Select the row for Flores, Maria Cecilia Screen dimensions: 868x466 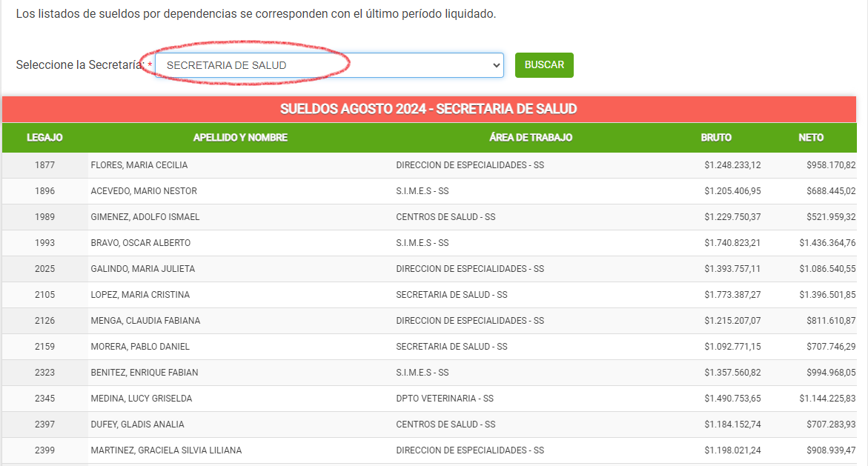tap(139, 165)
